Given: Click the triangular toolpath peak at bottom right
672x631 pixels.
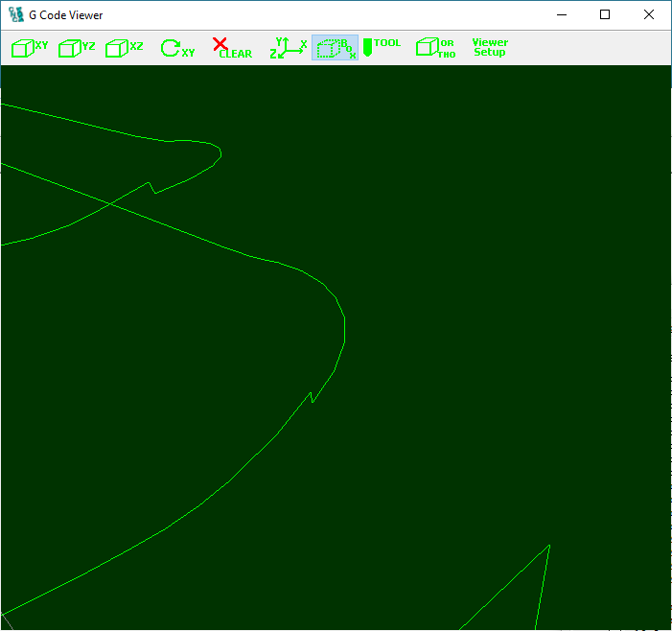Looking at the screenshot, I should (548, 547).
